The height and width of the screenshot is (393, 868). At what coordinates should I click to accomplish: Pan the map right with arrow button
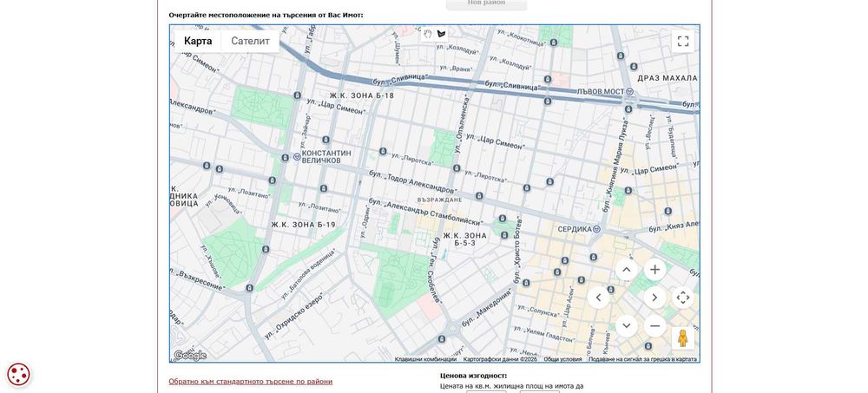(x=654, y=298)
